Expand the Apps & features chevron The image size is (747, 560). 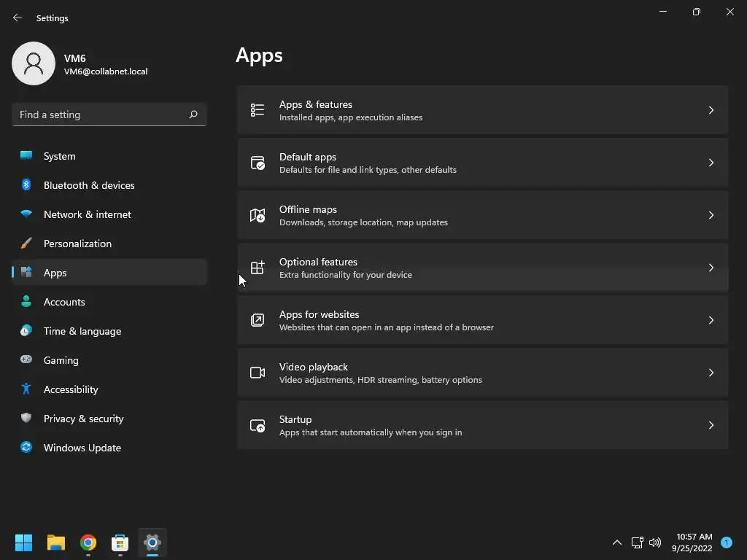[711, 110]
